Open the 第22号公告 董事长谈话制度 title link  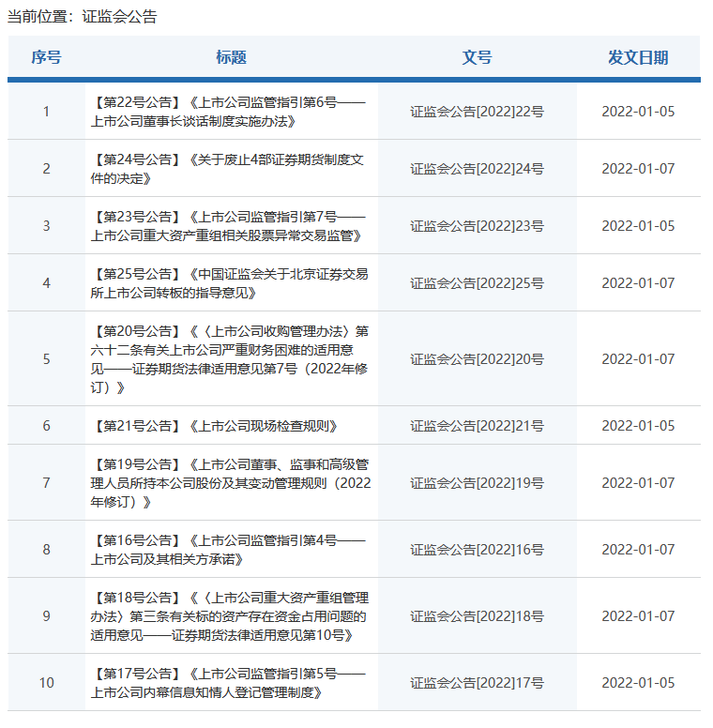(x=228, y=112)
